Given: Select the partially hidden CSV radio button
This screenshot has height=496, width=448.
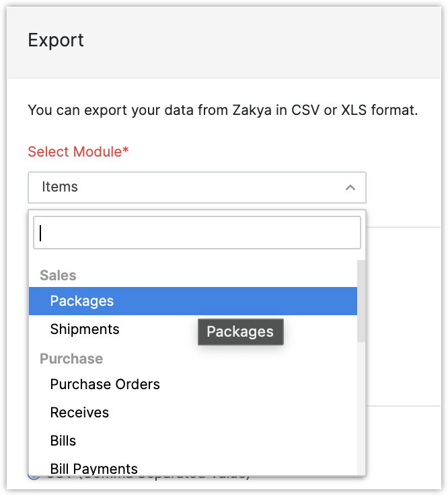Looking at the screenshot, I should (x=34, y=477).
